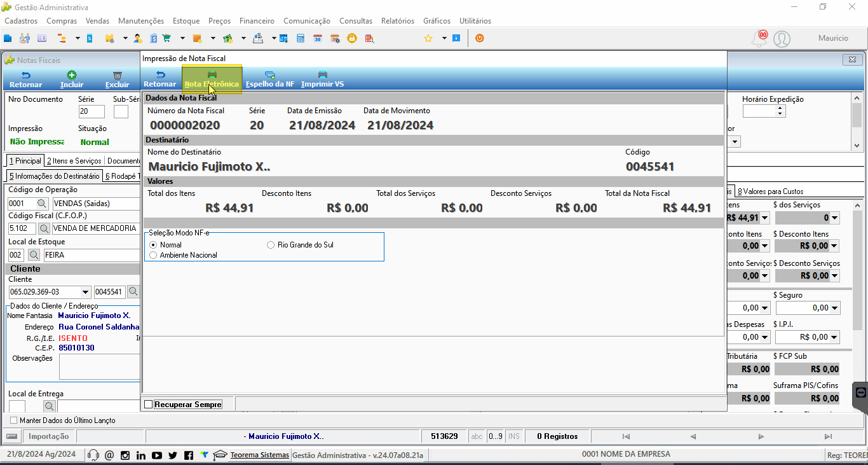The width and height of the screenshot is (868, 465).
Task: Open the Teorema Sistemas link
Action: (259, 455)
